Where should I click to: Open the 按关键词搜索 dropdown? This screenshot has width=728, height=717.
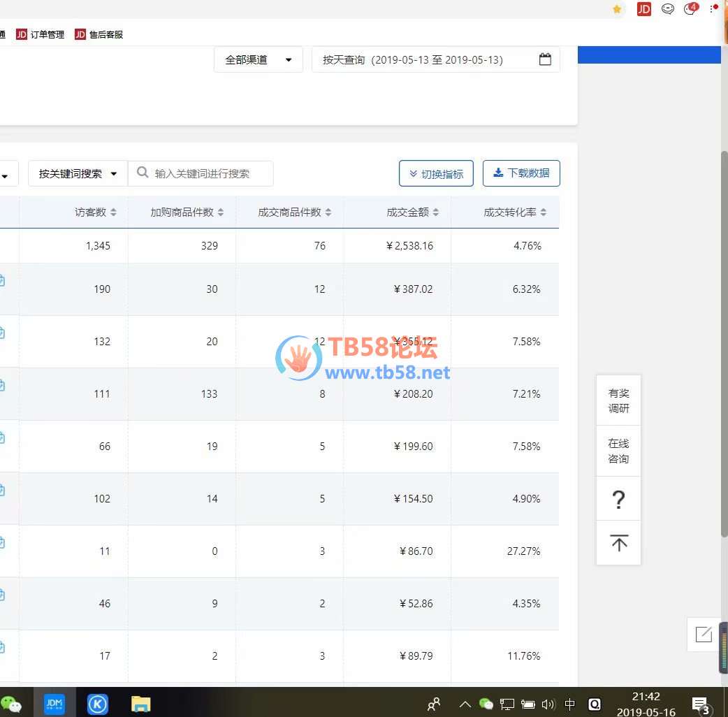tap(78, 173)
